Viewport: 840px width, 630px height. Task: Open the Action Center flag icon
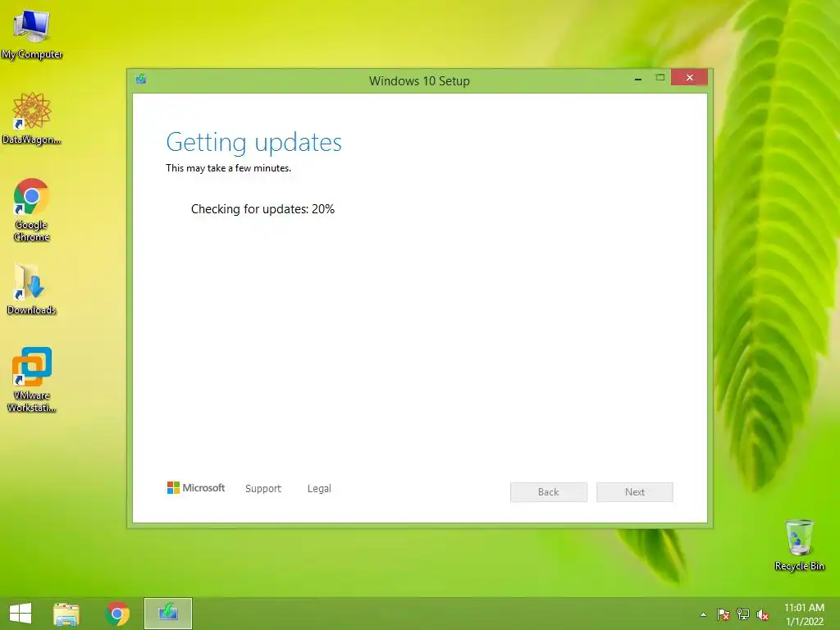pos(724,614)
